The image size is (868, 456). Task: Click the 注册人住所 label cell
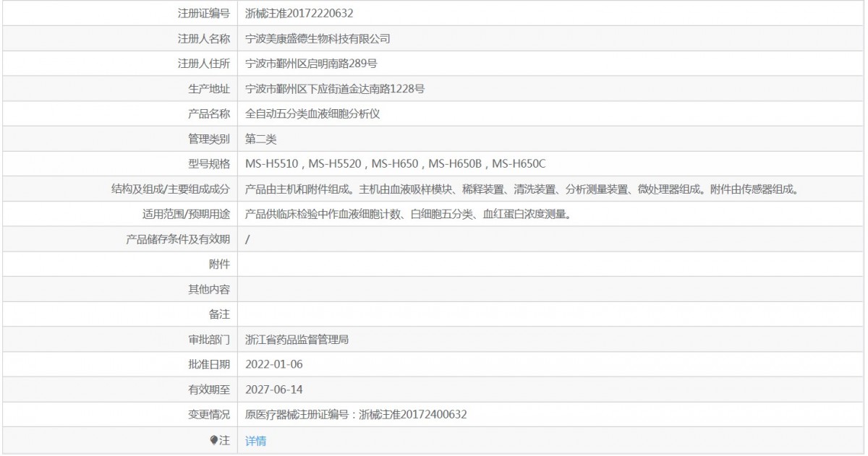[119, 64]
